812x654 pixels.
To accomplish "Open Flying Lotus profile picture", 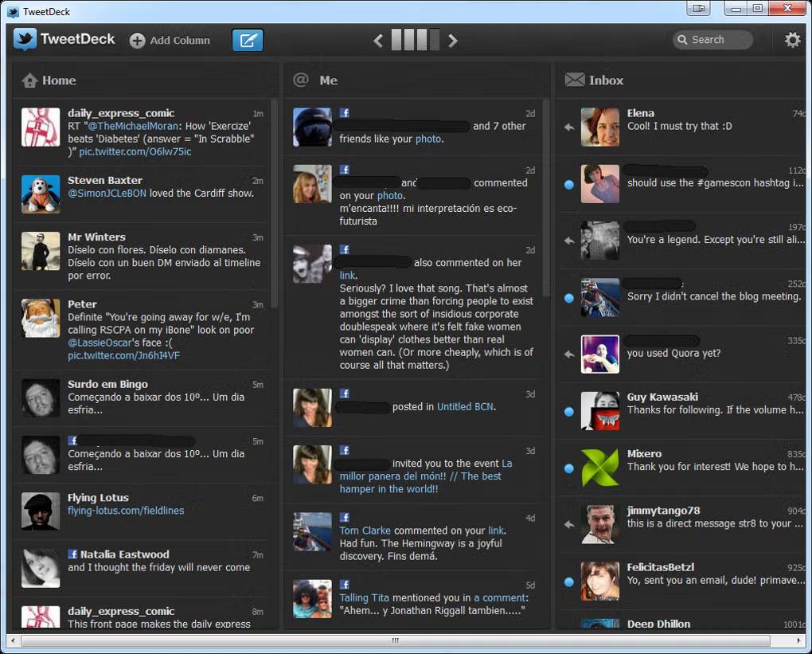I will (x=41, y=511).
